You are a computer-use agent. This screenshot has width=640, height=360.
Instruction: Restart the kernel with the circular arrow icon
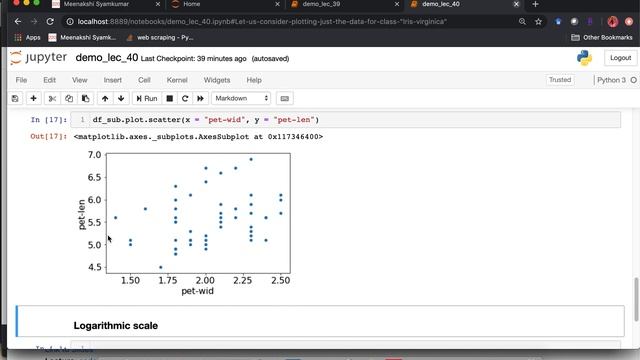pyautogui.click(x=185, y=98)
